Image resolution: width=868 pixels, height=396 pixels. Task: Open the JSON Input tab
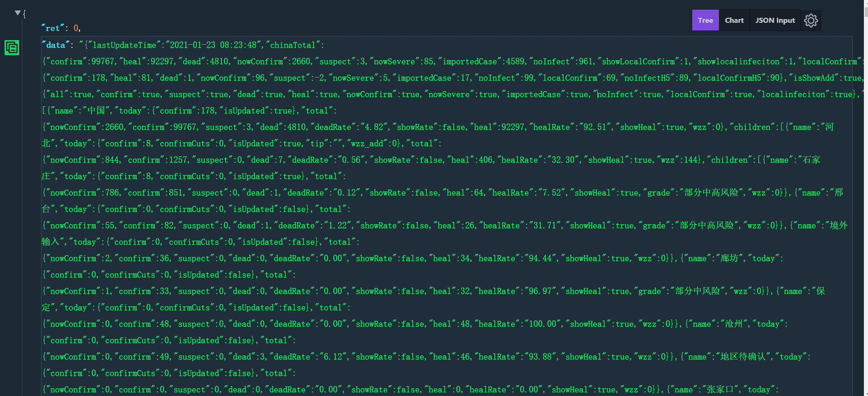(x=775, y=21)
